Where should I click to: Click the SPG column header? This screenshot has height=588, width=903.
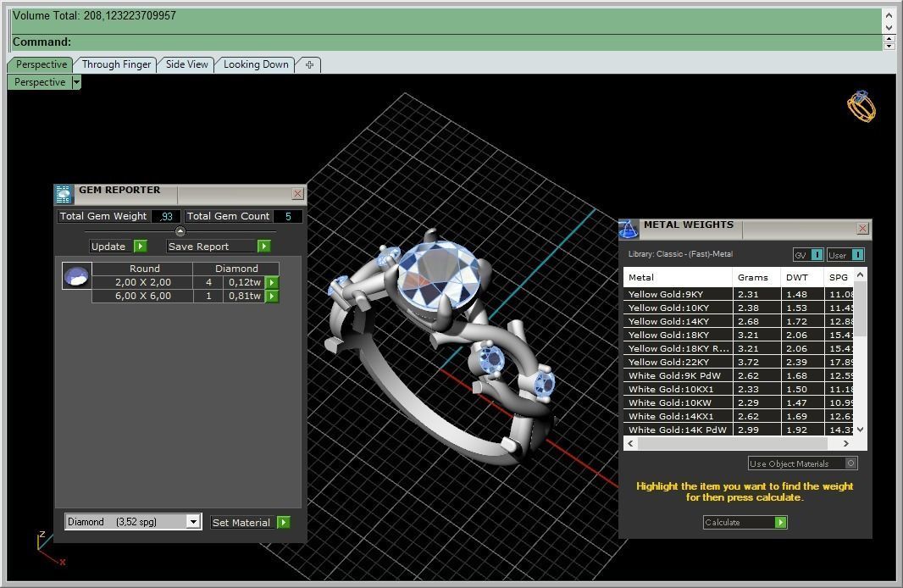839,277
